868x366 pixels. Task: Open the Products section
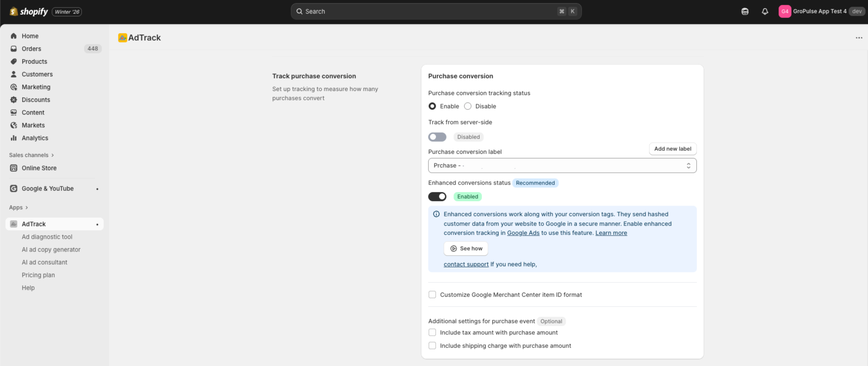13,61
